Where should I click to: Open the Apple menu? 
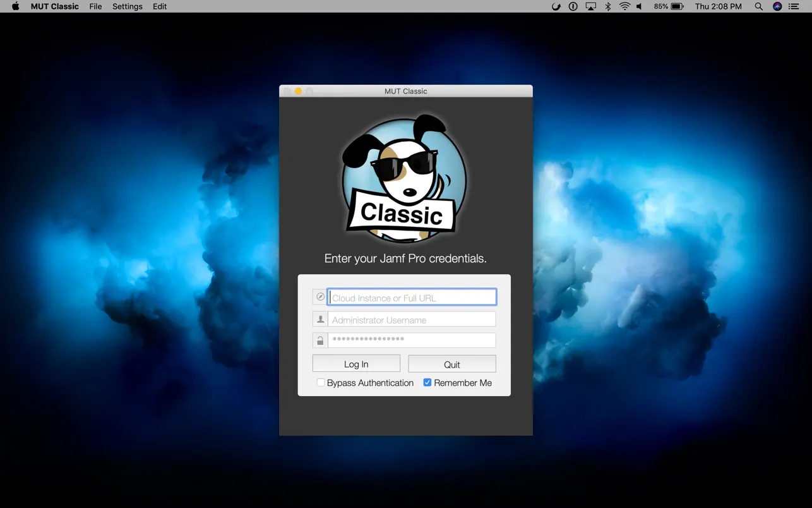pyautogui.click(x=14, y=6)
